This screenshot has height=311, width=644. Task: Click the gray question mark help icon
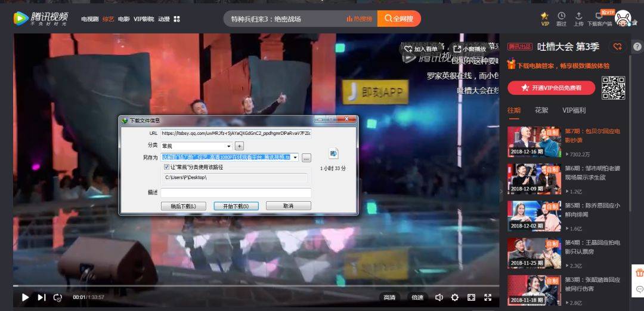pos(637,47)
